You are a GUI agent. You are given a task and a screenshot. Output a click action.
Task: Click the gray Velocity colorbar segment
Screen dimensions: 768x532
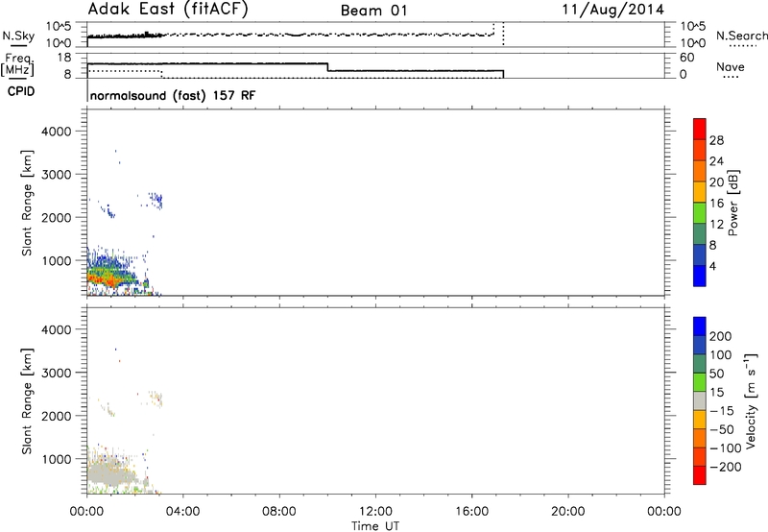point(700,400)
